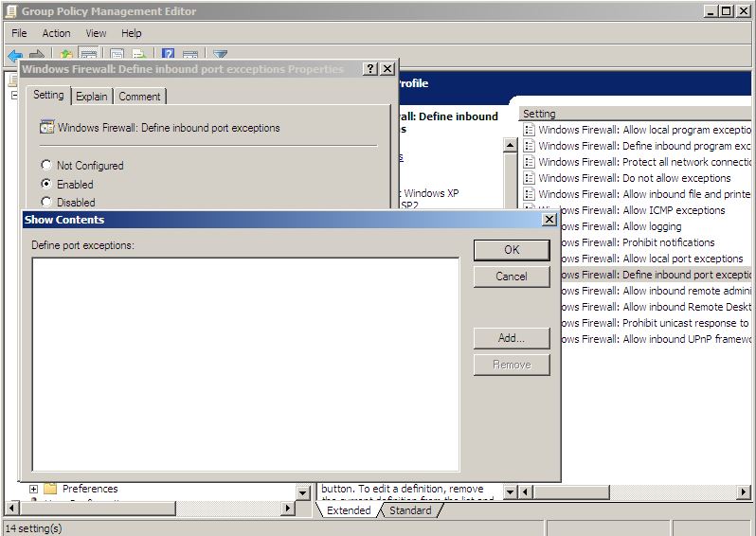Viewport: 756px width, 536px height.
Task: Open the View menu
Action: click(96, 33)
